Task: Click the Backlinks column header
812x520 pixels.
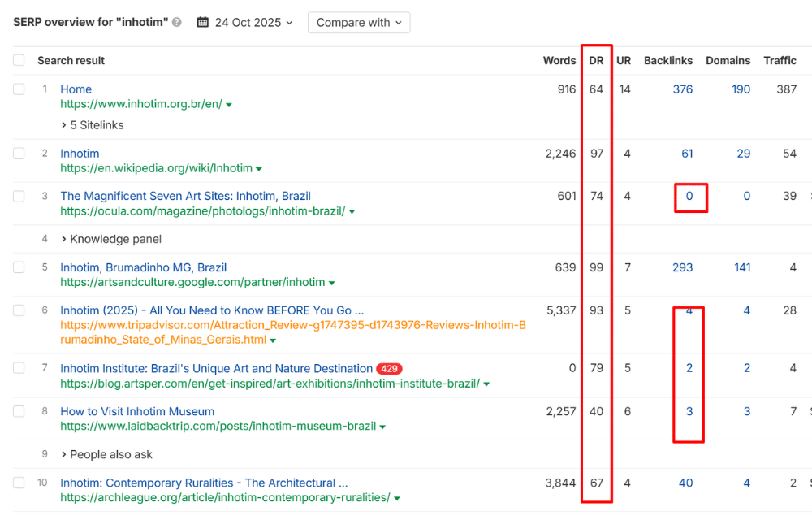Action: click(668, 60)
